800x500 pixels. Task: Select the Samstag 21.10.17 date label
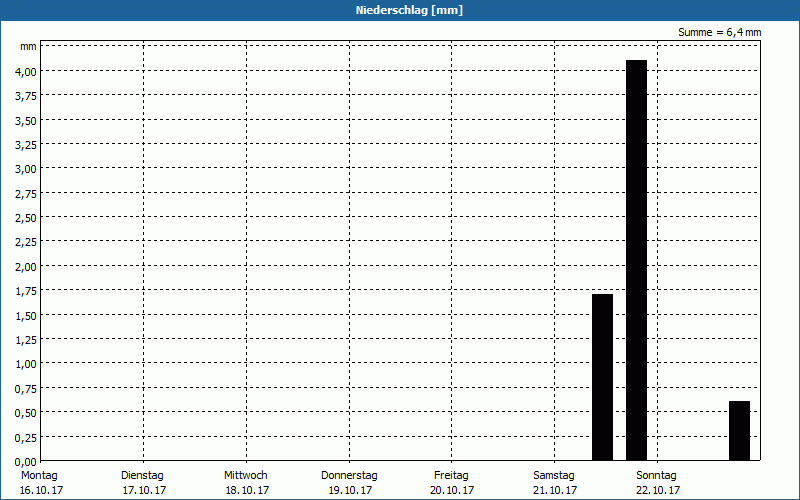[x=554, y=483]
